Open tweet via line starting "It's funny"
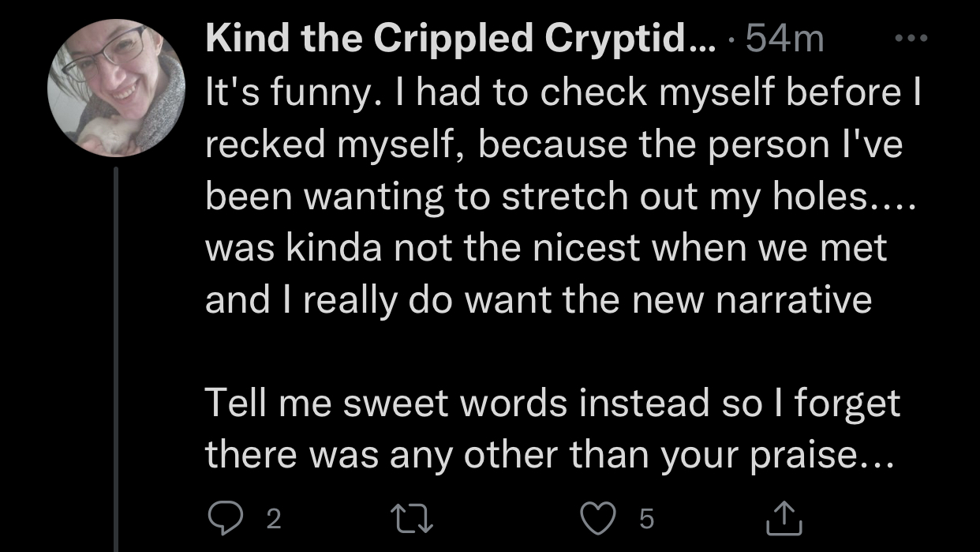Viewport: 980px width, 552px height. (565, 93)
